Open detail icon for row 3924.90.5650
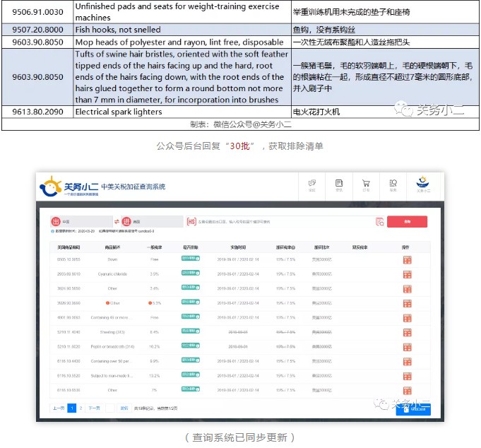This screenshot has height=448, width=481. point(407,289)
